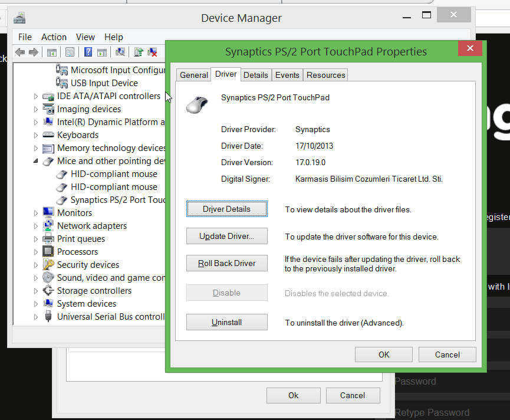Click the Sound, video and game speaker icon
This screenshot has width=510, height=420.
tap(48, 277)
